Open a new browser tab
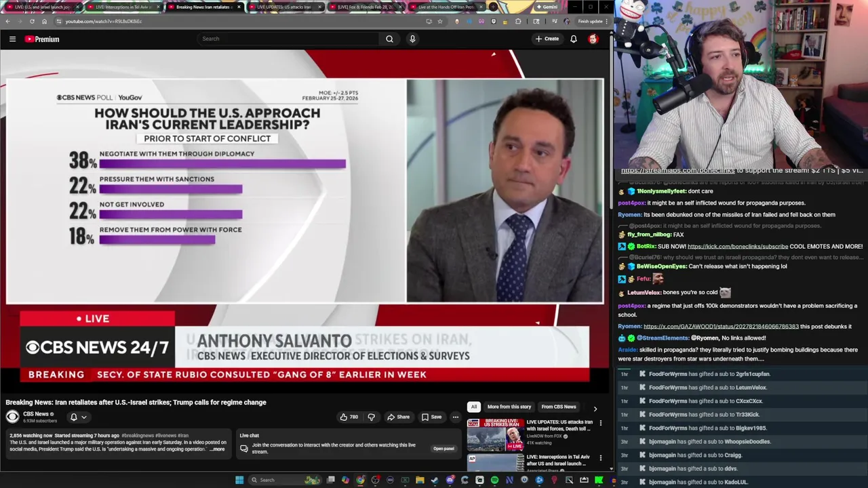Image resolution: width=868 pixels, height=488 pixels. coord(493,7)
